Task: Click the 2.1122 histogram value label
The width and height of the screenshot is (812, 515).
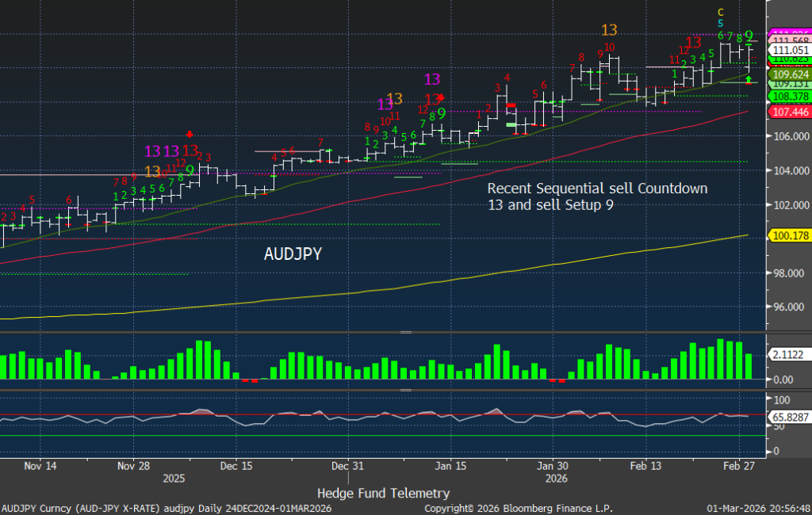Action: [x=787, y=355]
